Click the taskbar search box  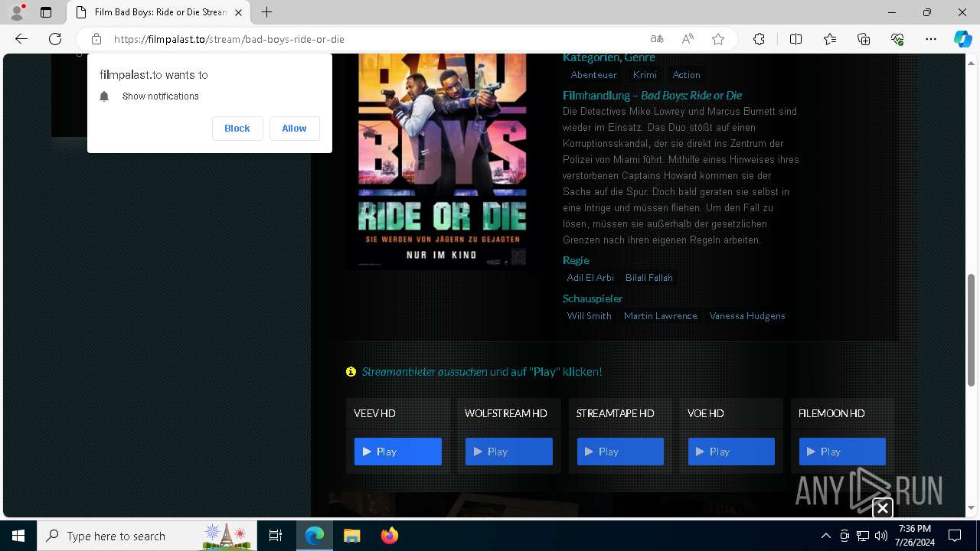tap(147, 536)
